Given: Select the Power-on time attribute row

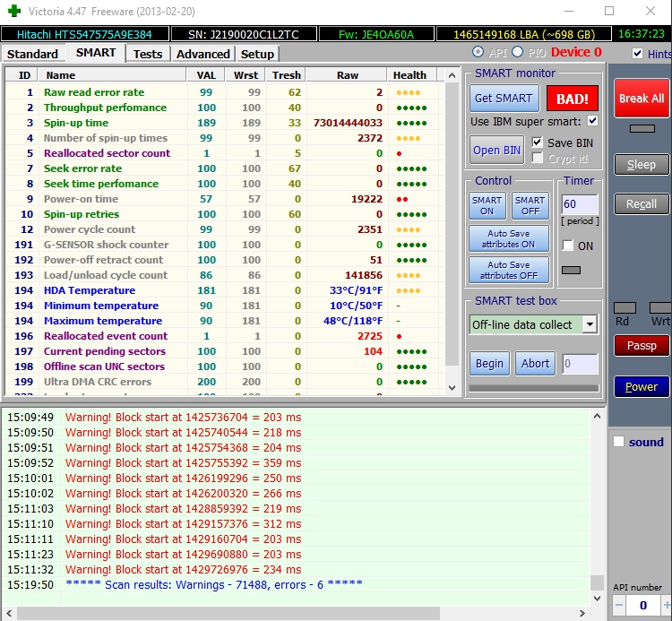Looking at the screenshot, I should [223, 199].
